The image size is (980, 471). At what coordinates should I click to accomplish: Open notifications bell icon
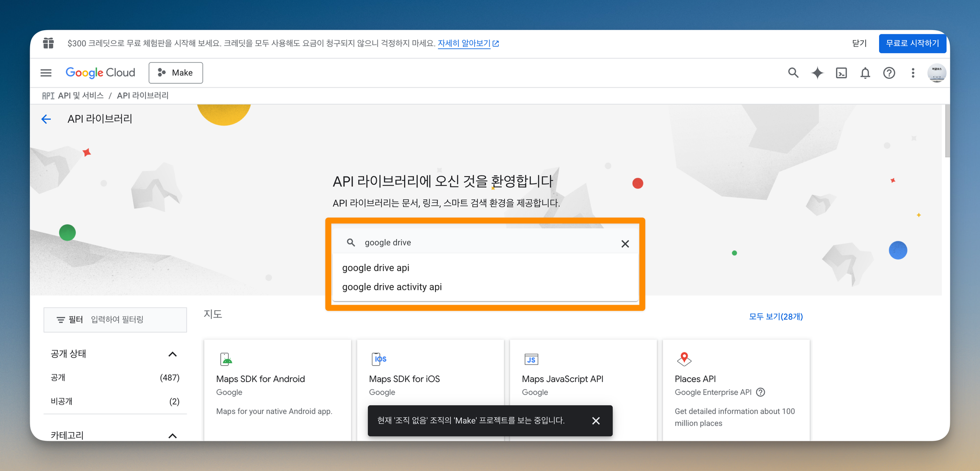pos(865,73)
